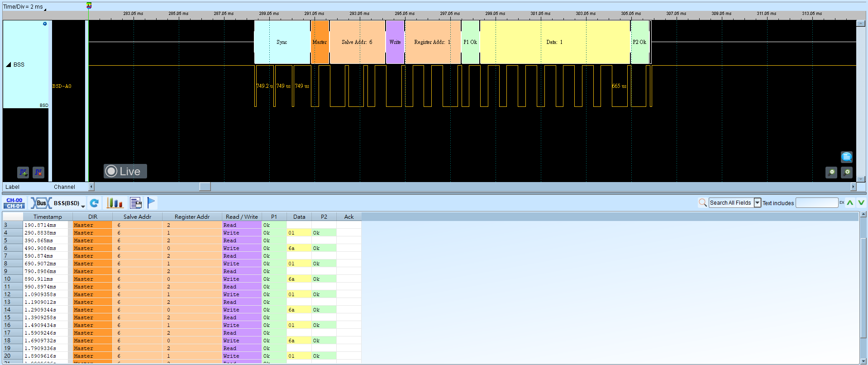Screen dimensions: 868x365
Task: Jump to previous search result
Action: (x=850, y=202)
